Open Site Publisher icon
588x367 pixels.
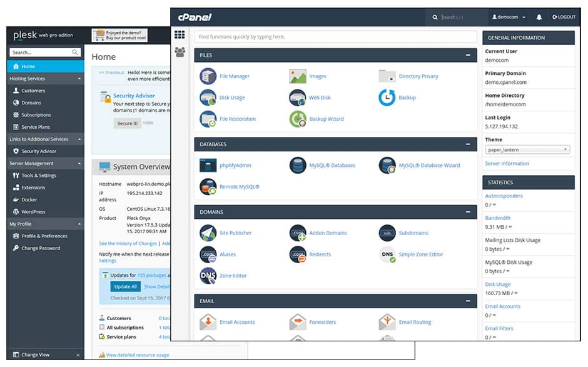[208, 233]
